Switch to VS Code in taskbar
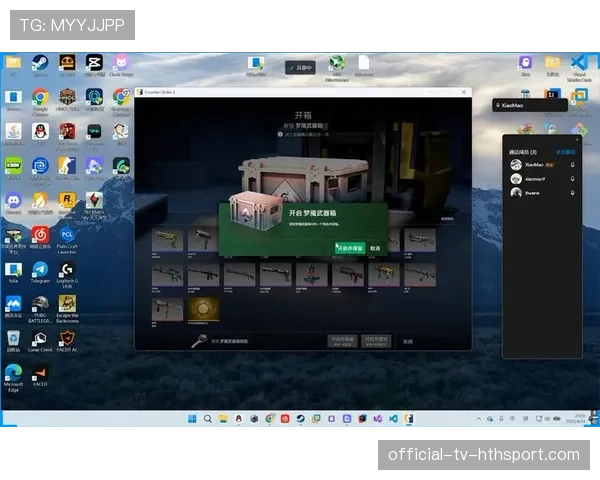The width and height of the screenshot is (600, 480). 393,419
